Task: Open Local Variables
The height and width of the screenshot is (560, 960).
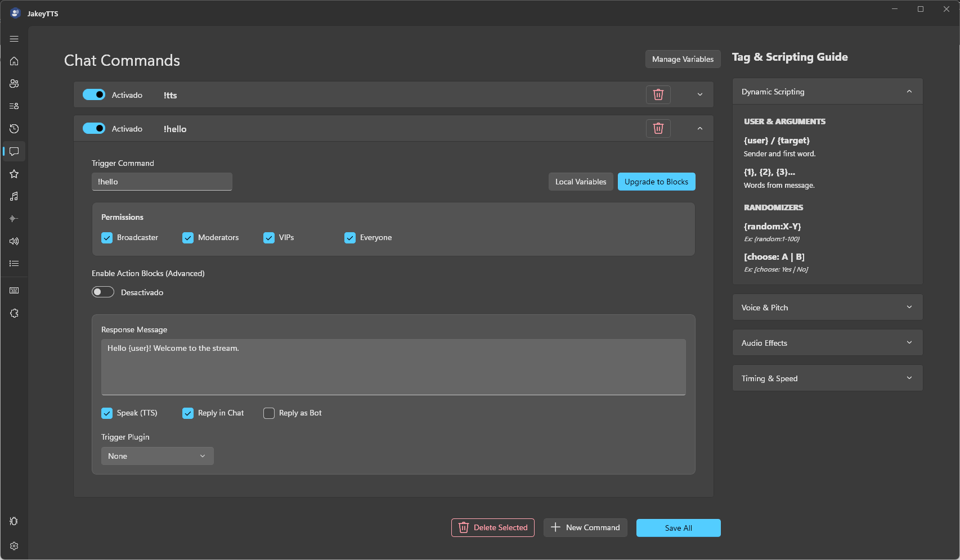Action: coord(581,182)
